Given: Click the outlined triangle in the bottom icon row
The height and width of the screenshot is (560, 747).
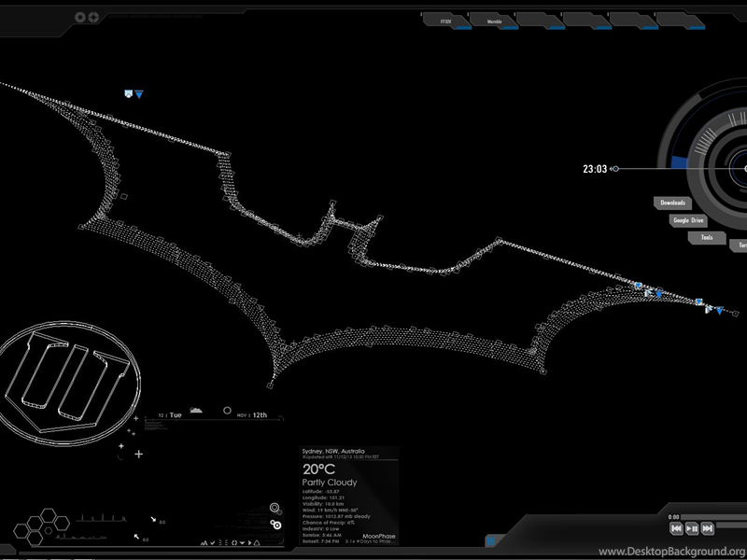Looking at the screenshot, I should pyautogui.click(x=257, y=543).
